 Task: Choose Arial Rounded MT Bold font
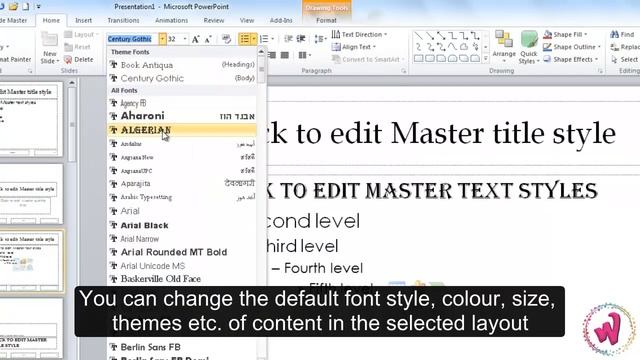coord(182,252)
